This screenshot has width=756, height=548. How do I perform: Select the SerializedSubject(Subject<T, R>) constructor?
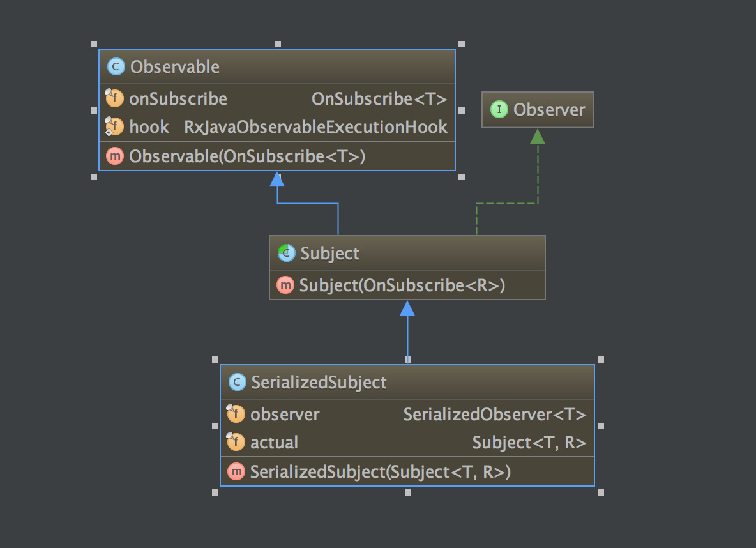(x=381, y=472)
